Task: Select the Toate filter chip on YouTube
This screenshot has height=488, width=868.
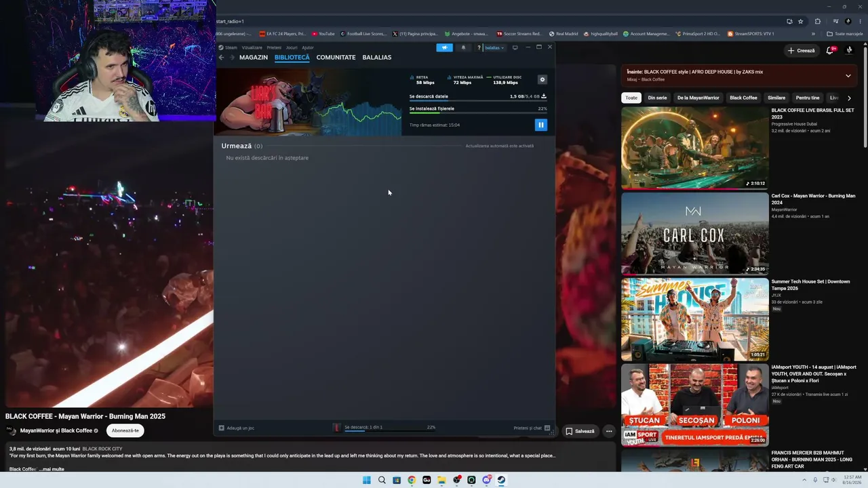Action: pos(631,98)
